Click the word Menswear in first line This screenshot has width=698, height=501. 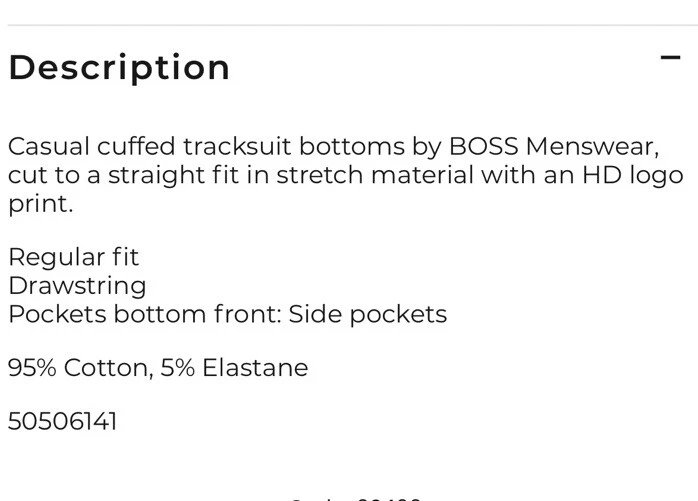[590, 146]
